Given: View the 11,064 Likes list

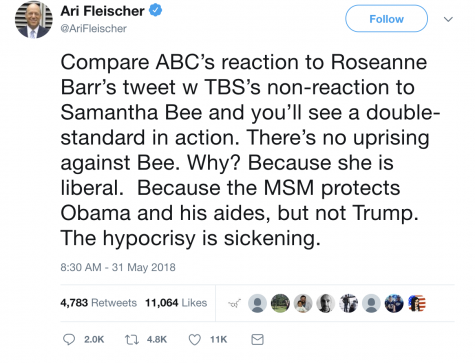Looking at the screenshot, I should pos(176,303).
